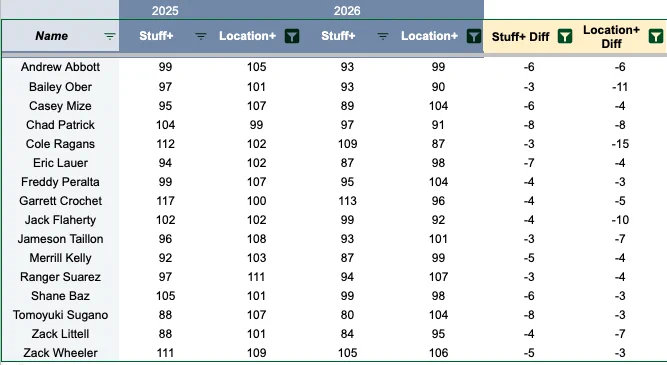Open the 2026 Stuff+ column filter icon
This screenshot has width=667, height=365.
click(x=383, y=37)
